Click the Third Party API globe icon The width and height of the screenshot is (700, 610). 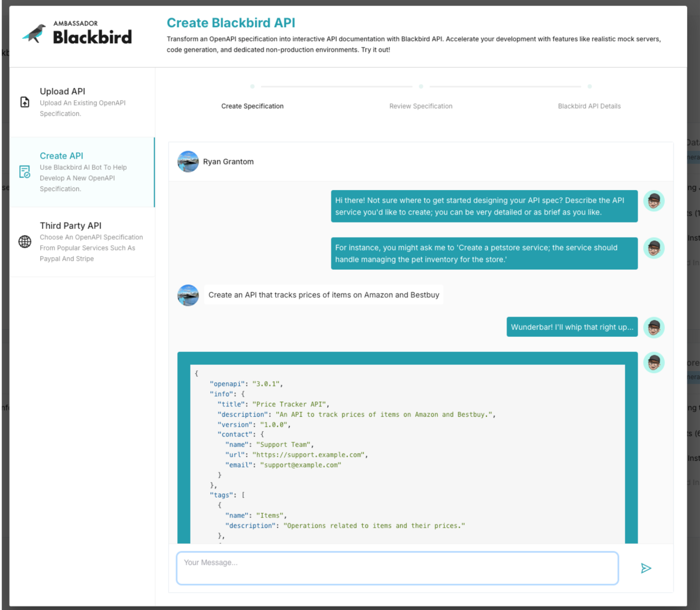tap(25, 241)
